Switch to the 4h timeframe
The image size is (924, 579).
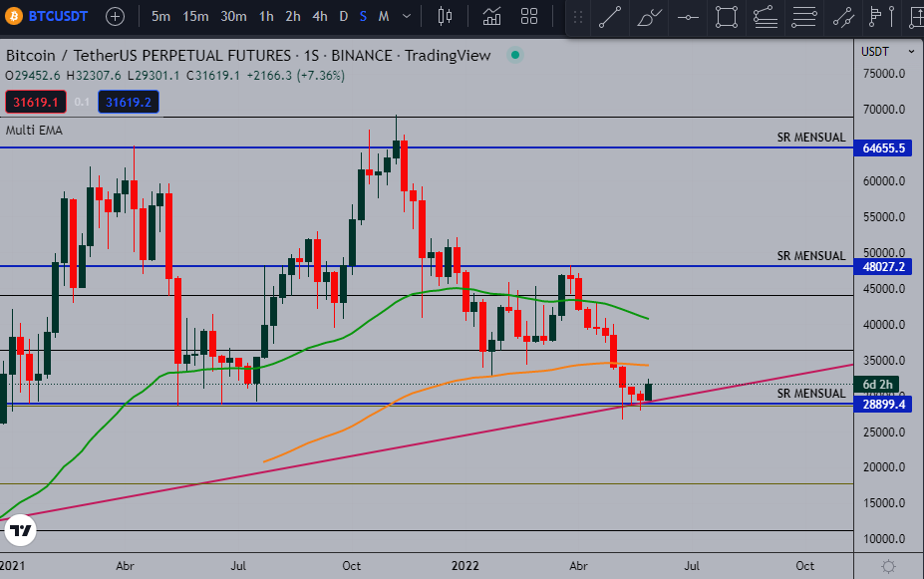tap(319, 17)
